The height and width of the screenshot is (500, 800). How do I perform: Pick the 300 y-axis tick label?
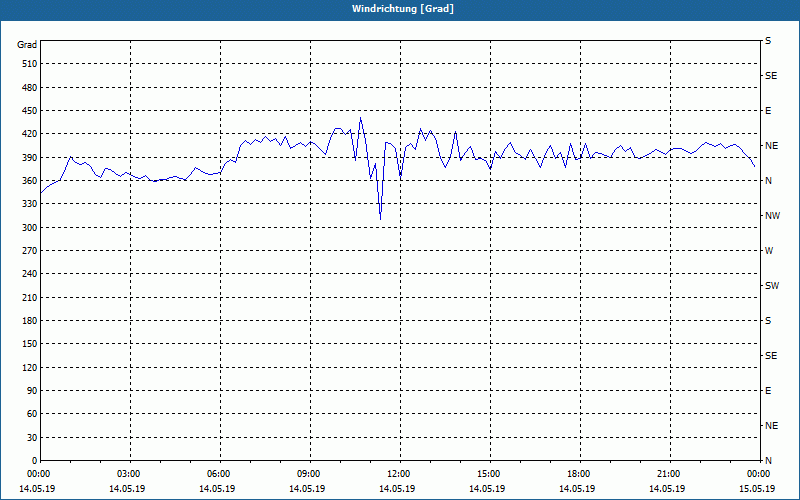(x=30, y=228)
